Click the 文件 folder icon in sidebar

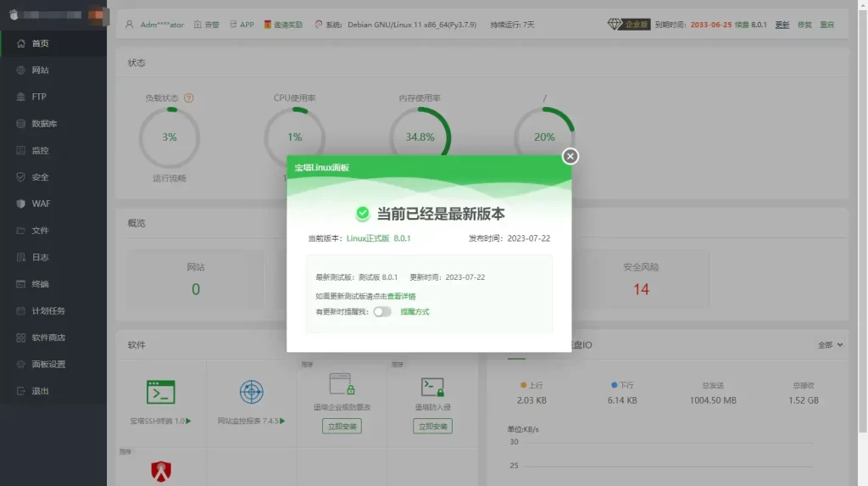20,231
